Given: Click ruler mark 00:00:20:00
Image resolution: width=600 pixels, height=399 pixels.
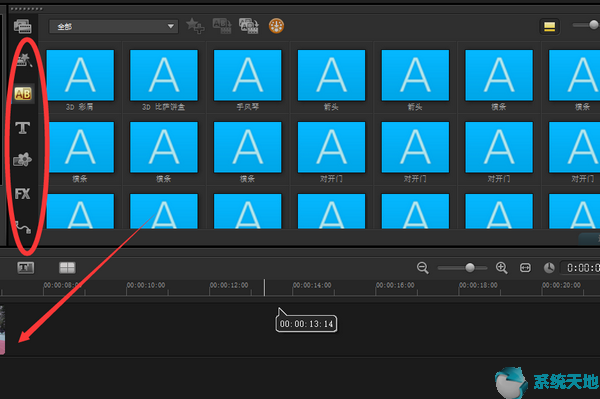Looking at the screenshot, I should point(561,285).
